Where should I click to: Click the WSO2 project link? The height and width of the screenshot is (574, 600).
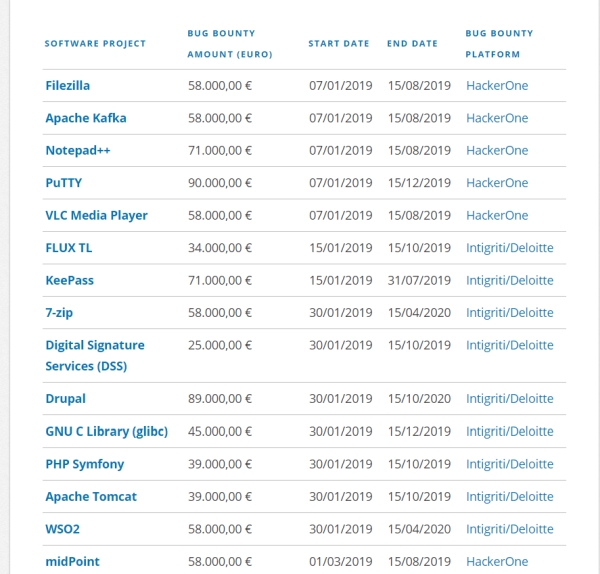coord(63,529)
